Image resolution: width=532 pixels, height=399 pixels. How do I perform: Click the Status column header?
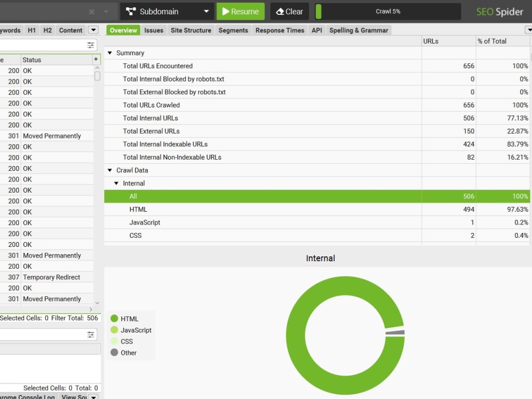tap(57, 60)
